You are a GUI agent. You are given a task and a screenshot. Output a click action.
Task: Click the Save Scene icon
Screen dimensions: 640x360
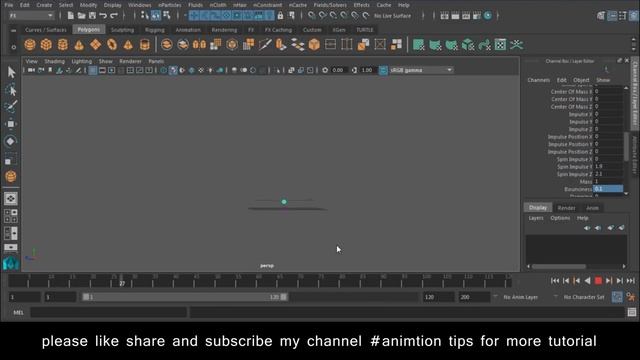point(92,16)
